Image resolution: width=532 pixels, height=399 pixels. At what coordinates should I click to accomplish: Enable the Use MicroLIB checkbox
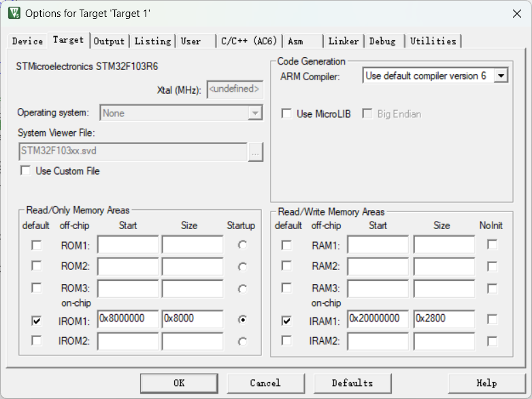[x=287, y=114]
